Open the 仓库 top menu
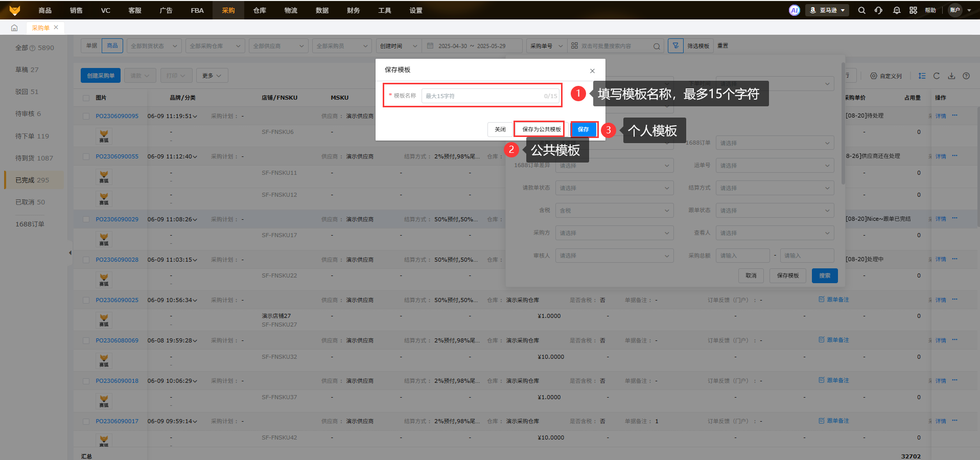This screenshot has width=980, height=460. (x=260, y=10)
